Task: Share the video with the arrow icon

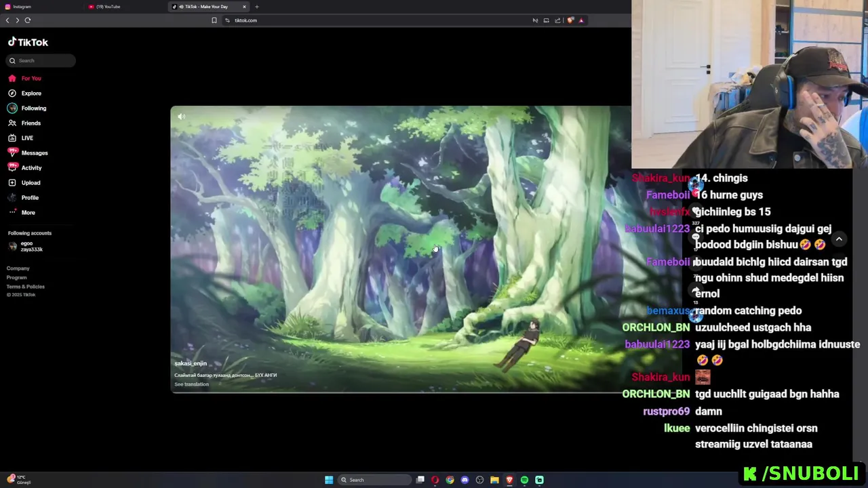Action: (x=696, y=290)
